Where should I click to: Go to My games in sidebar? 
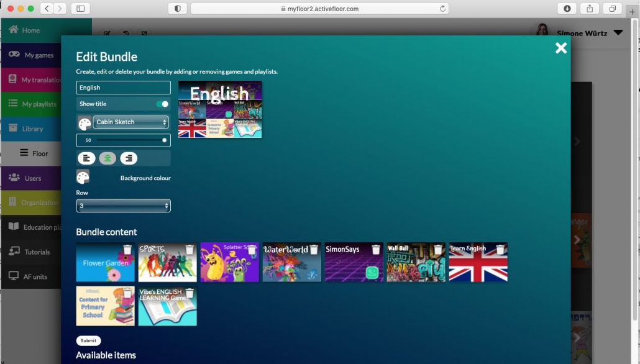[x=39, y=55]
